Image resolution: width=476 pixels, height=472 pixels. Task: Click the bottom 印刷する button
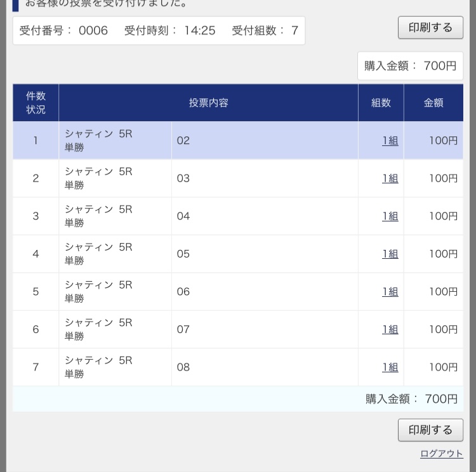pyautogui.click(x=430, y=430)
